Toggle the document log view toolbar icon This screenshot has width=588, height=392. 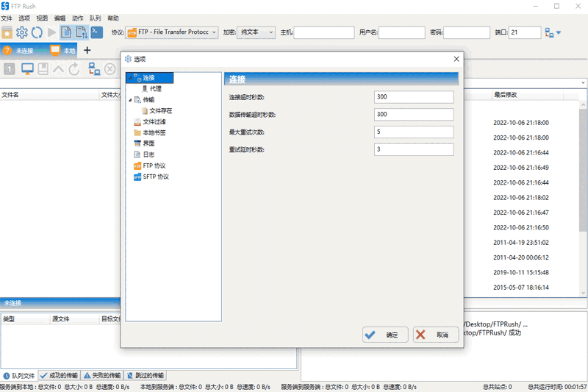coord(66,32)
